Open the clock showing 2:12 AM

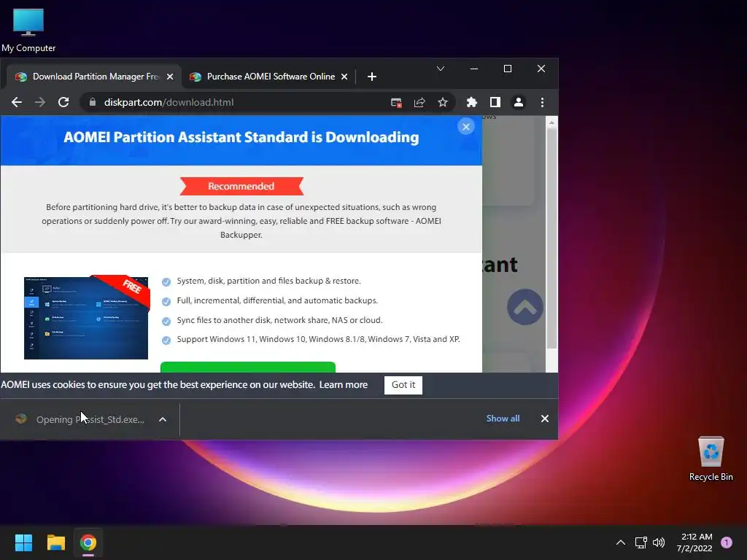click(694, 542)
